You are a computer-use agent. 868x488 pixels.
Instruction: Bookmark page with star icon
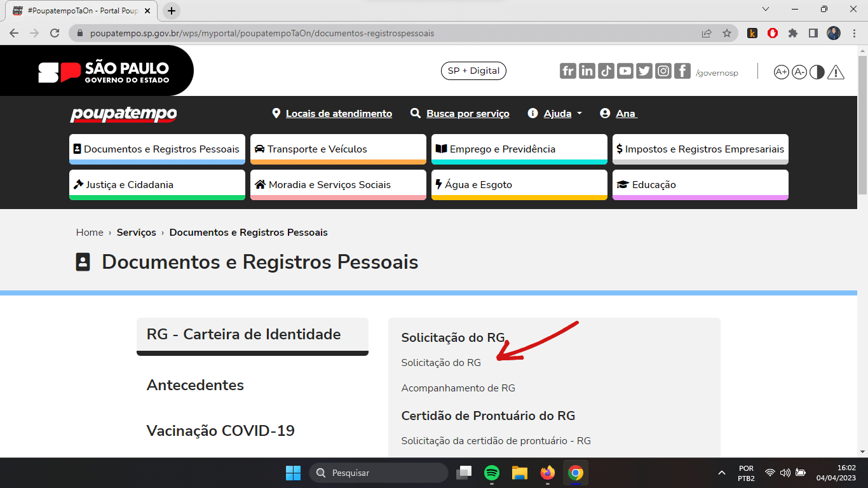(x=727, y=33)
